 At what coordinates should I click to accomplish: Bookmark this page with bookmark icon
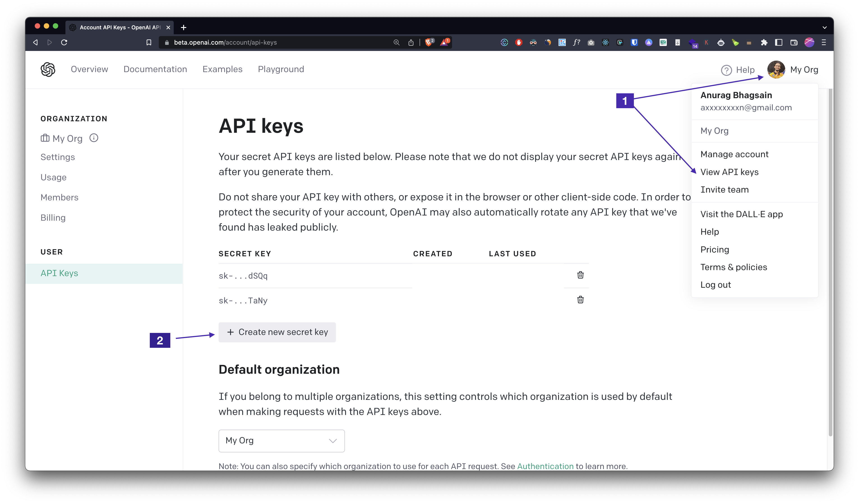149,42
